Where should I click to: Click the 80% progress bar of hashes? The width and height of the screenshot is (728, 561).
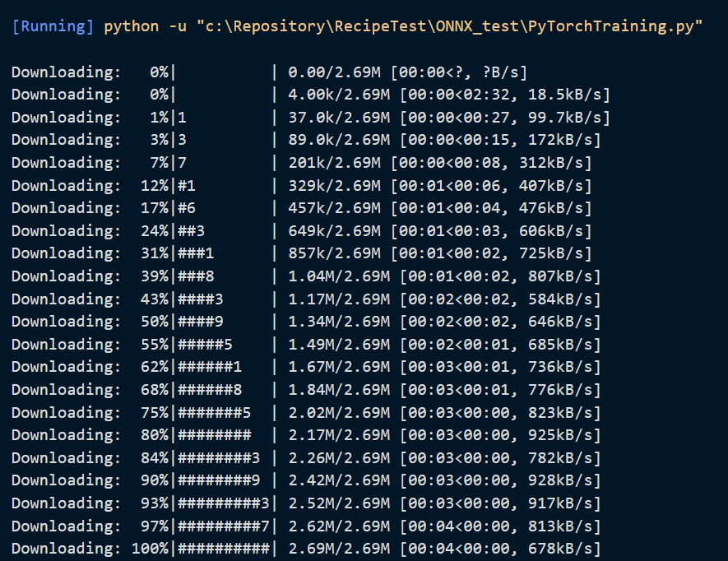[215, 436]
